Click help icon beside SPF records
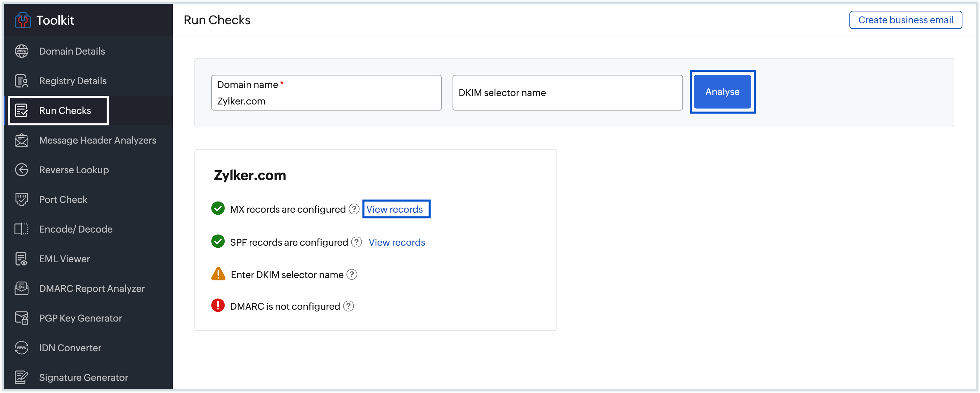Screen dimensions: 980x393 (356, 242)
